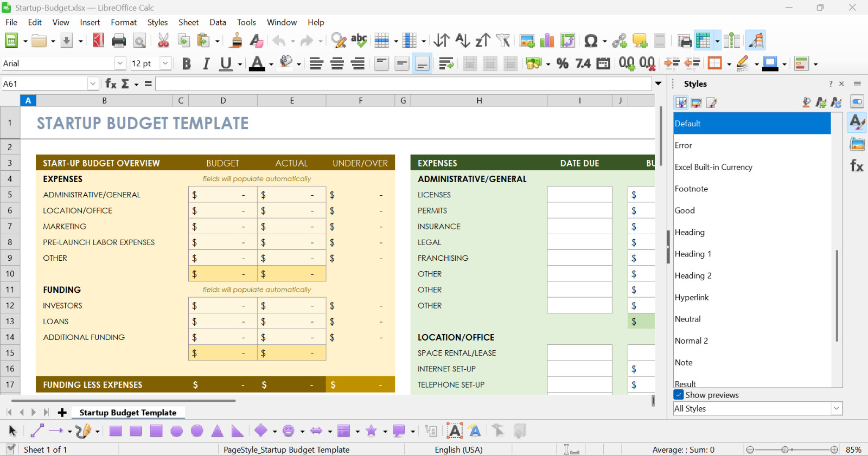Apply the Heading 1 style
The image size is (868, 456).
tap(752, 254)
